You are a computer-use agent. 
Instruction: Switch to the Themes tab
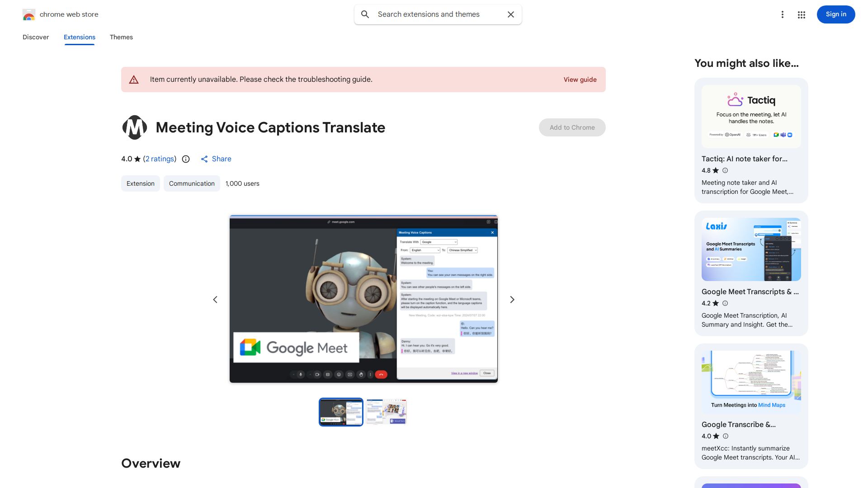[121, 37]
